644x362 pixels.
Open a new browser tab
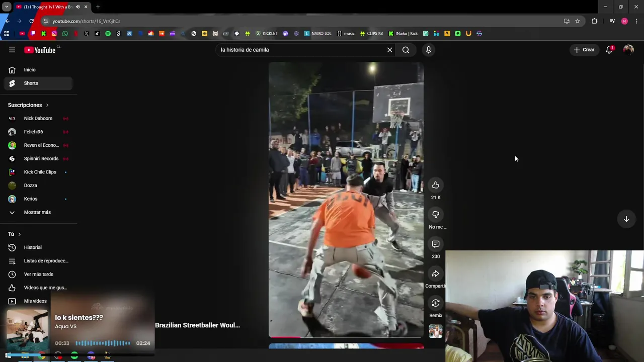[x=98, y=7]
